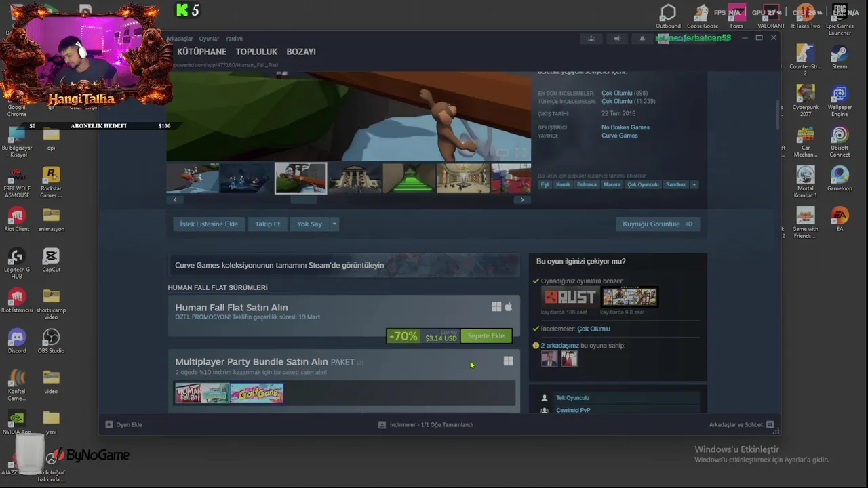Open the Mortal Kombat 1 desktop shortcut

click(805, 182)
